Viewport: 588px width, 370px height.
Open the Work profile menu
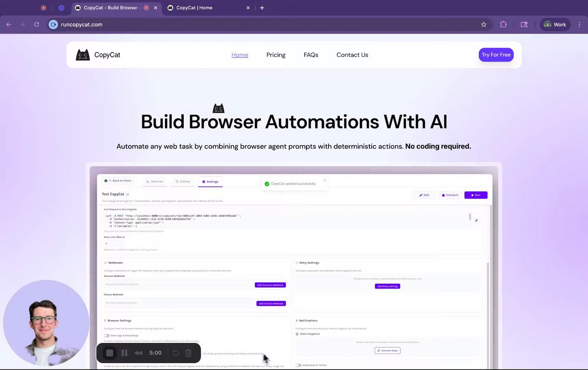click(555, 25)
